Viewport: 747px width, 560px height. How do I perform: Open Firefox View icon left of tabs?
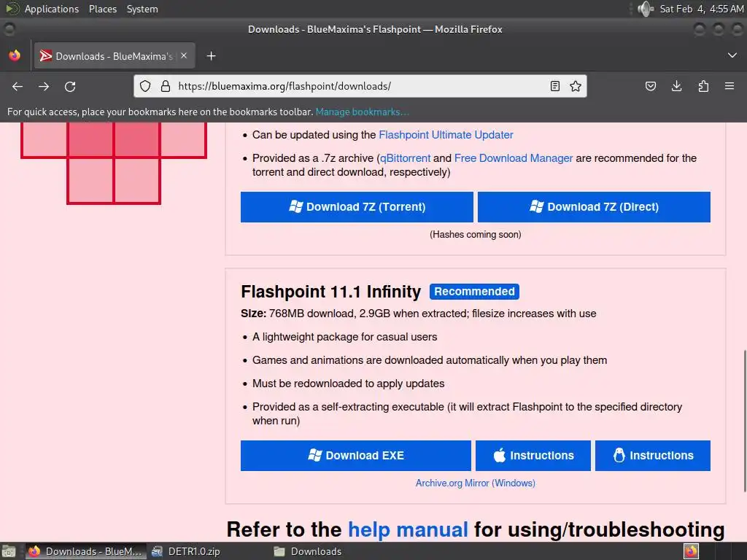tap(15, 55)
